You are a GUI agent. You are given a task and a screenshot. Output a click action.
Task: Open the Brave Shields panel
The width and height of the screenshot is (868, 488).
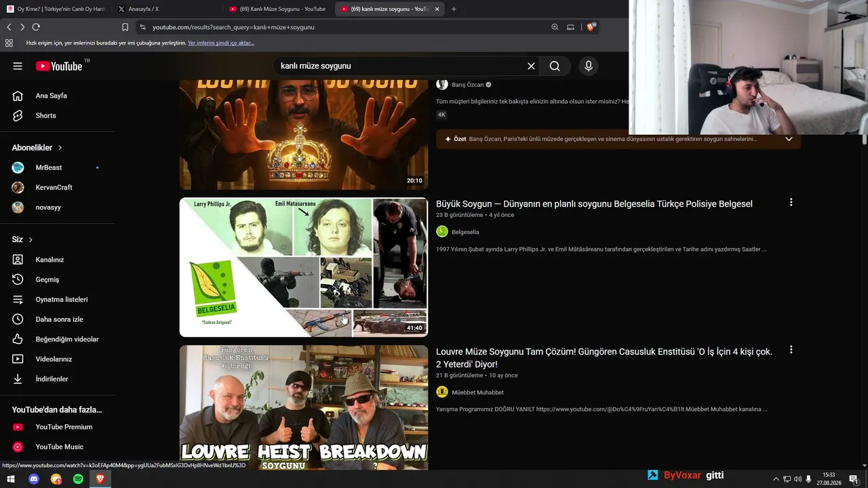point(591,27)
